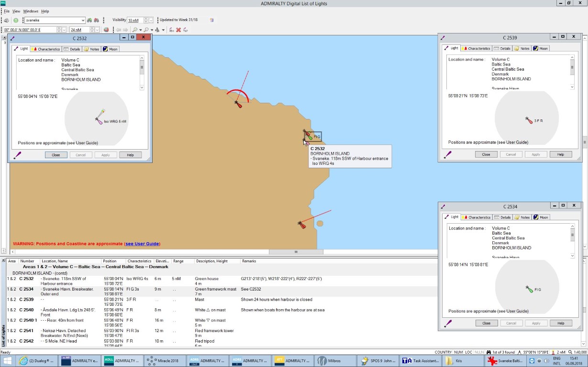The height and width of the screenshot is (367, 588).
Task: Open the 'see User Guide' link in map warning
Action: pos(142,244)
